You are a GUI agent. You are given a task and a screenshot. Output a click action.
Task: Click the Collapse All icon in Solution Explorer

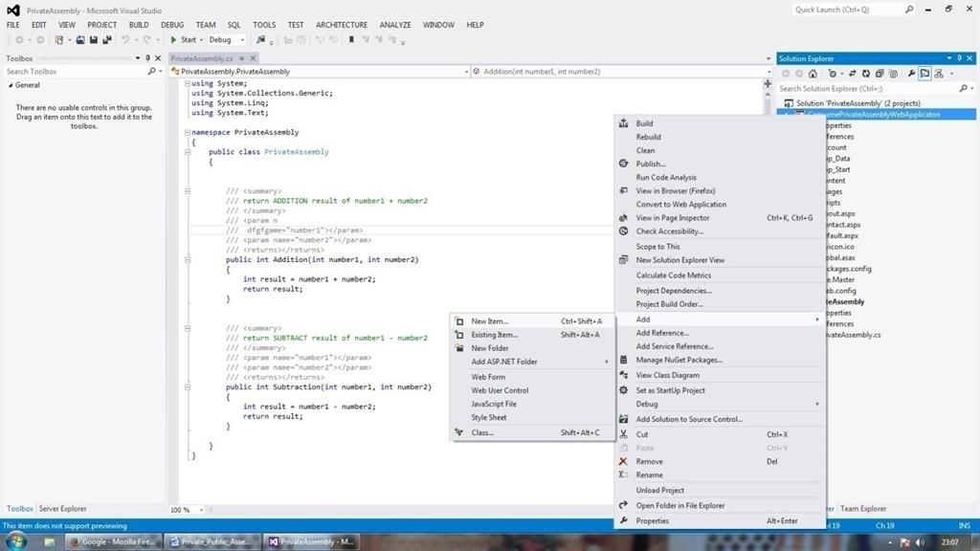tap(879, 73)
